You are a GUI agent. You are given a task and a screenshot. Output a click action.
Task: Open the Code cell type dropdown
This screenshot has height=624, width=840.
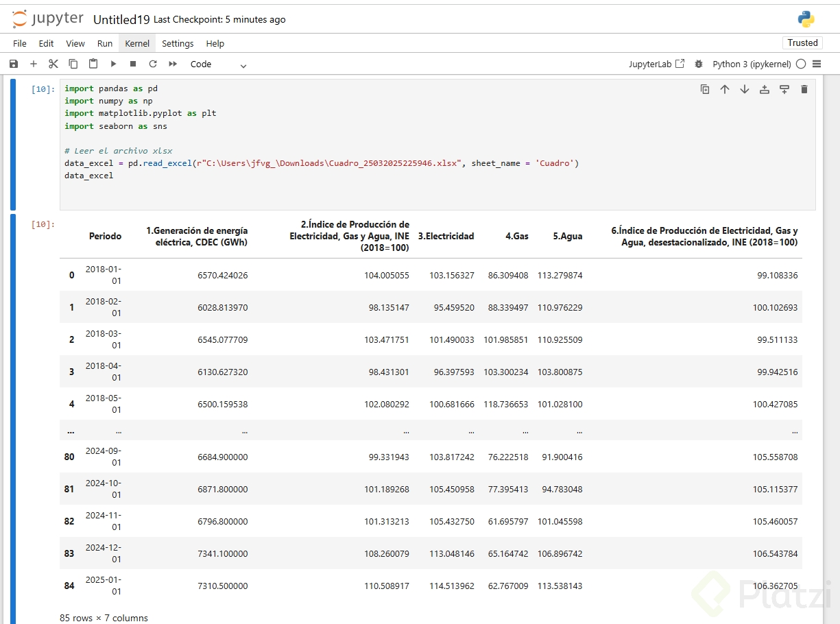click(x=218, y=64)
